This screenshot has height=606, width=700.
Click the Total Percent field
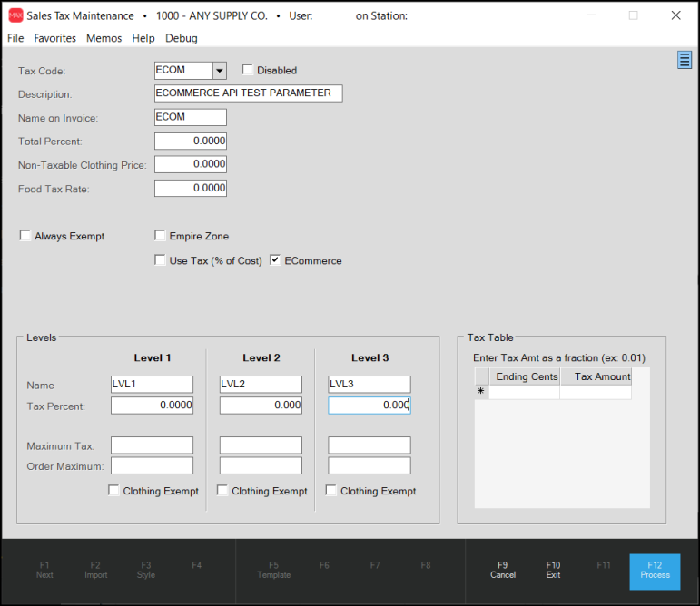pyautogui.click(x=190, y=141)
